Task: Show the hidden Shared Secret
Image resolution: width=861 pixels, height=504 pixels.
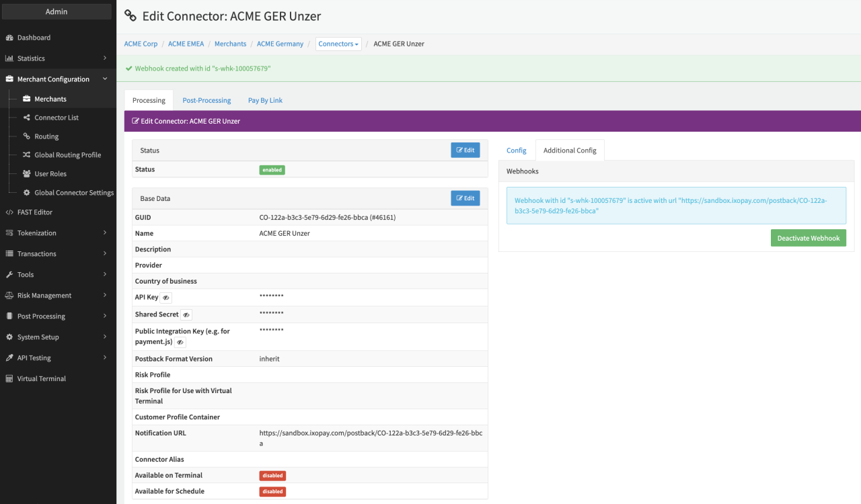Action: point(186,314)
